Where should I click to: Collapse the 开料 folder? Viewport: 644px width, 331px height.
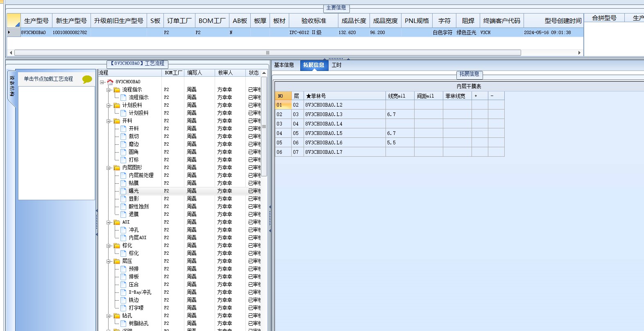109,121
